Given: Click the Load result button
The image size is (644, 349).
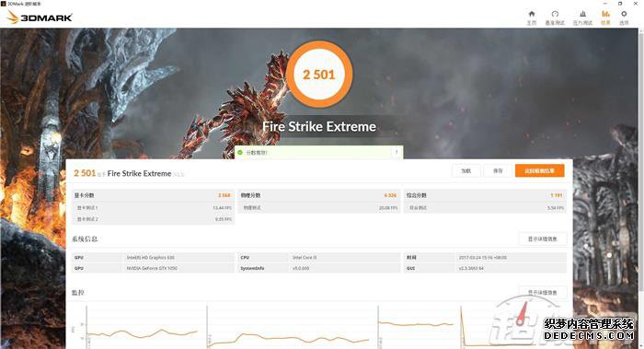Looking at the screenshot, I should pyautogui.click(x=466, y=170).
